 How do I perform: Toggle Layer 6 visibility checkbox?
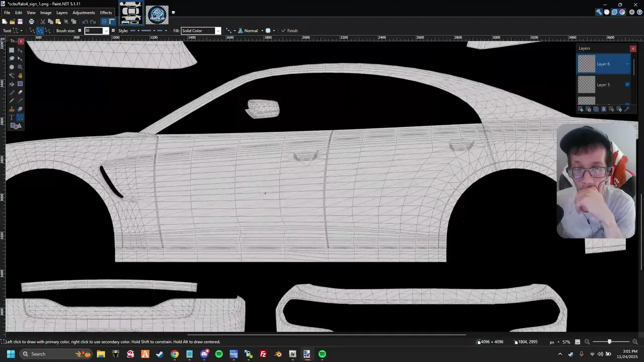point(627,64)
